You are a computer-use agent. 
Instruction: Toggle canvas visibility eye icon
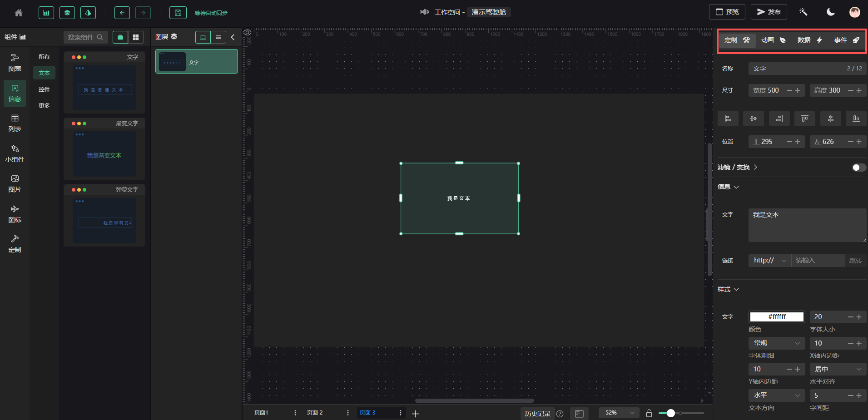pos(248,32)
